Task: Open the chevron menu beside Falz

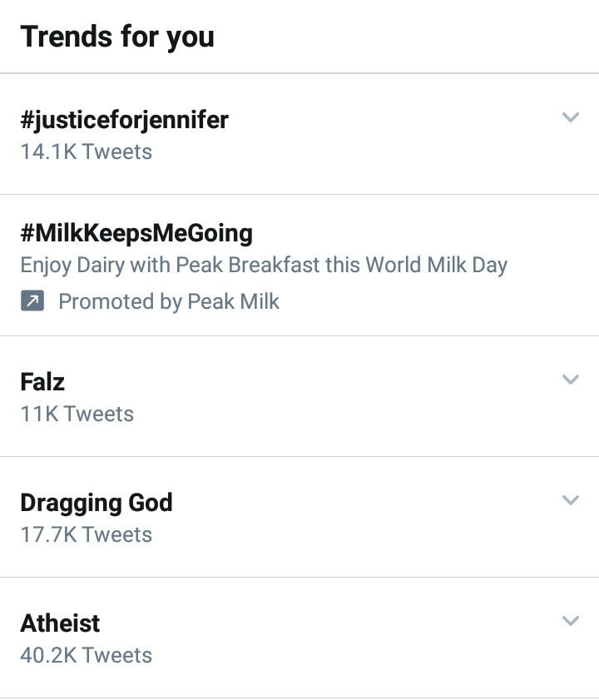Action: [570, 380]
